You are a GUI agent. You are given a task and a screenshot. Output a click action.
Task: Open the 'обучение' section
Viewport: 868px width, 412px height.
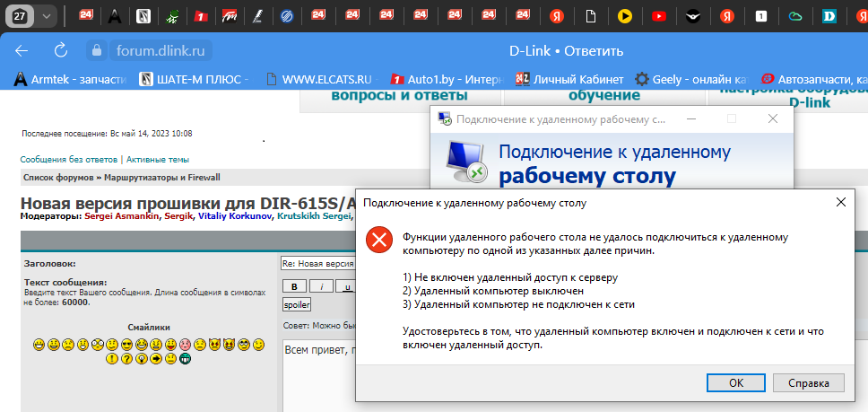[604, 94]
